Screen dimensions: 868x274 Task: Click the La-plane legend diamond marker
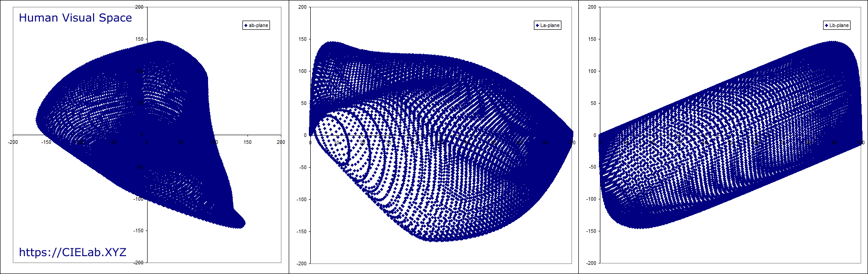point(537,26)
